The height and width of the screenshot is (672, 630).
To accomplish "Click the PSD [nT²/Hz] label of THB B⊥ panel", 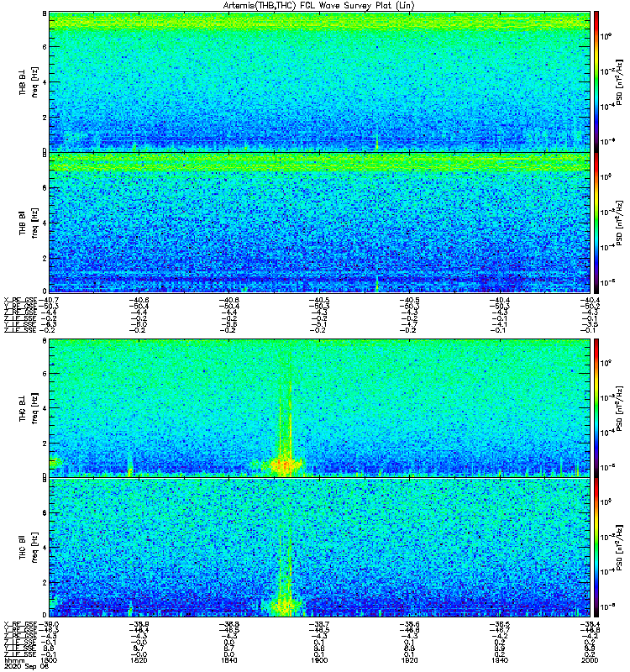I will pyautogui.click(x=620, y=81).
